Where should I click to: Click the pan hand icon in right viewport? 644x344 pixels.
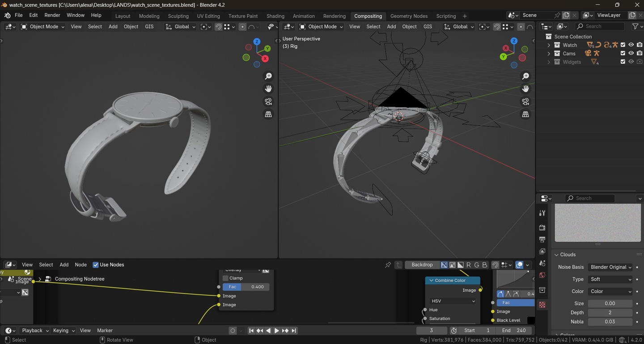pyautogui.click(x=525, y=89)
